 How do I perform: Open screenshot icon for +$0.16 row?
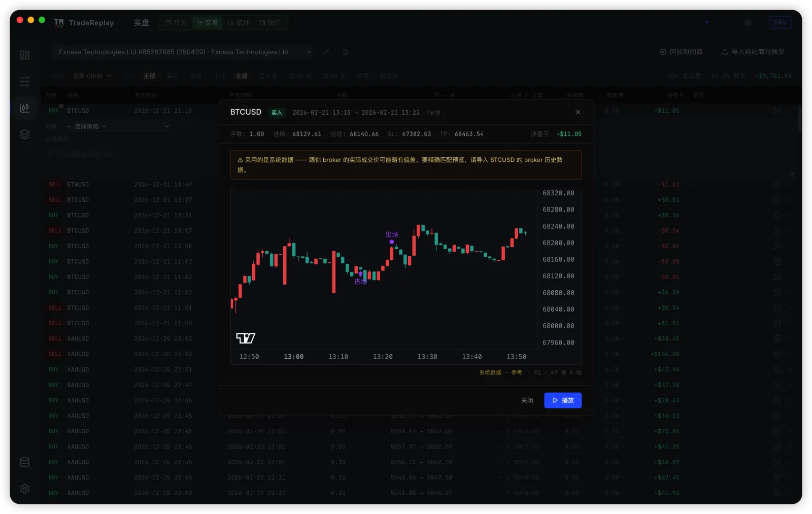776,215
